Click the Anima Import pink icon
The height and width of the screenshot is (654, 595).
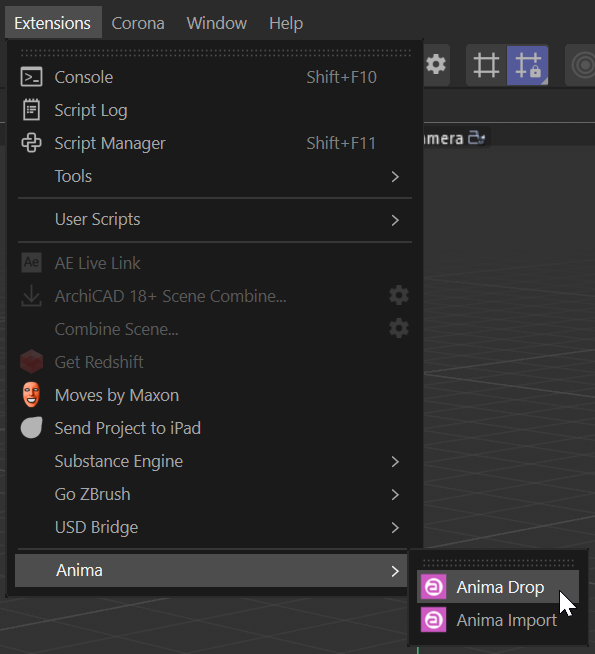(x=433, y=620)
